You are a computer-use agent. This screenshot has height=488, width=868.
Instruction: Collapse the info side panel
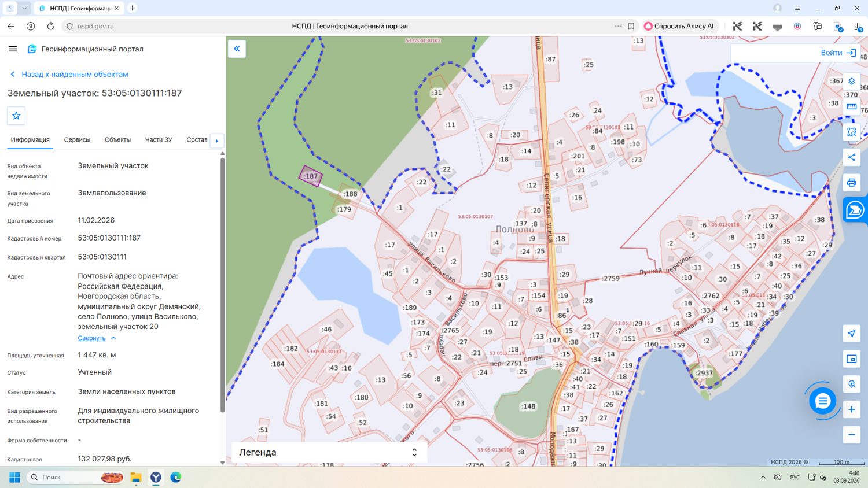237,49
